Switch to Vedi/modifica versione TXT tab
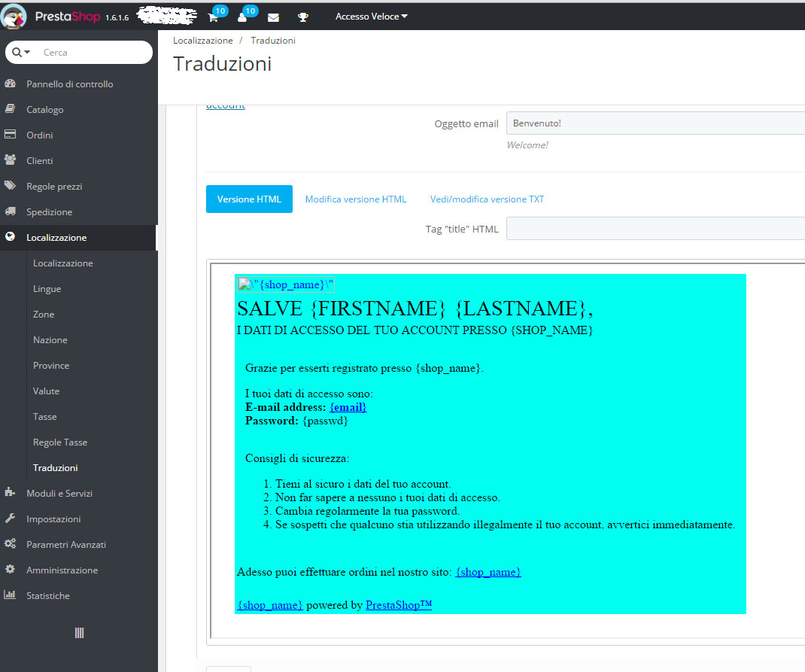Image resolution: width=805 pixels, height=672 pixels. (x=488, y=199)
